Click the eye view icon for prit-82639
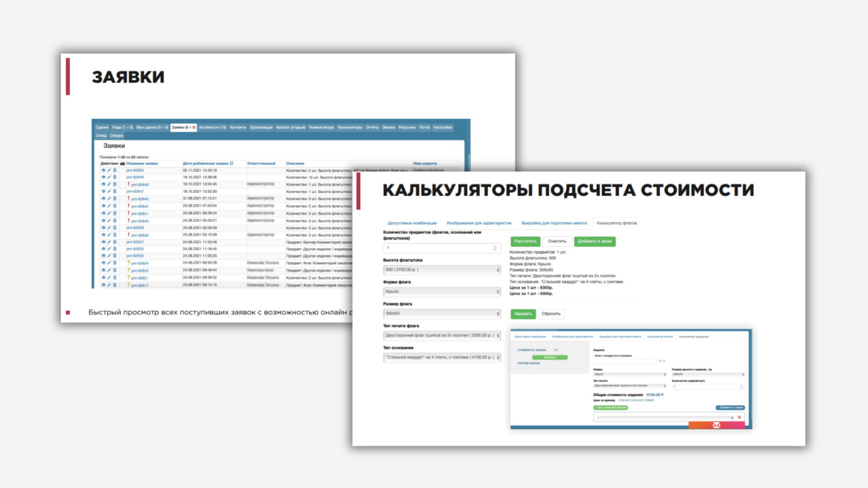The image size is (868, 488). click(103, 228)
